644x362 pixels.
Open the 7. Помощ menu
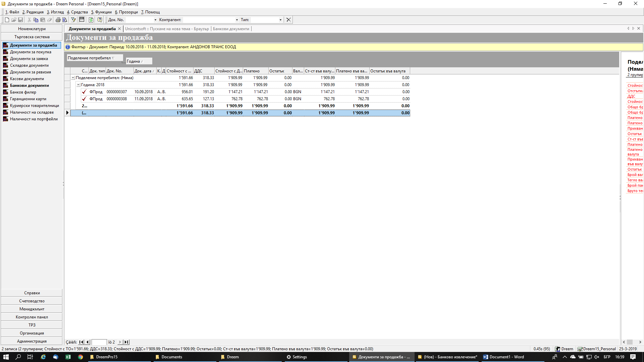(x=150, y=12)
